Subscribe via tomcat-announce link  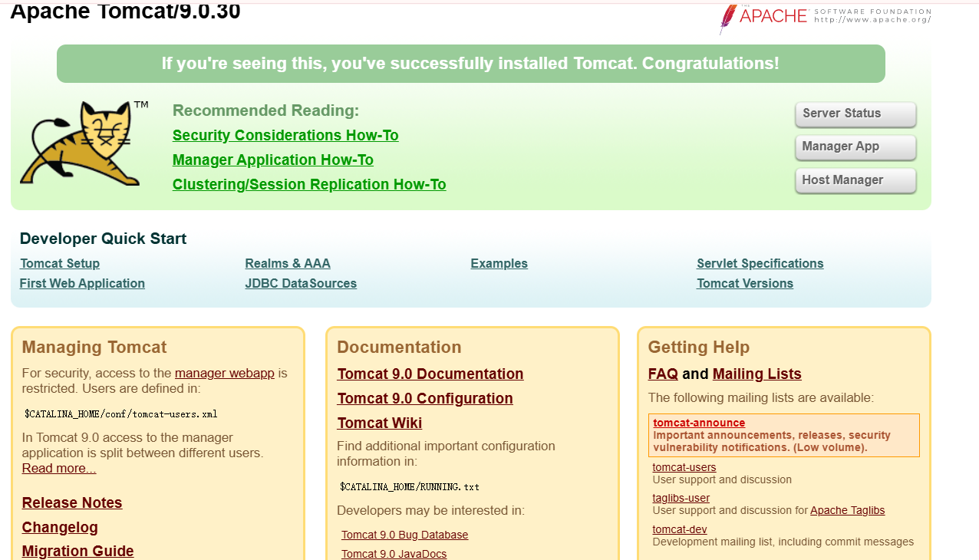[x=699, y=423]
